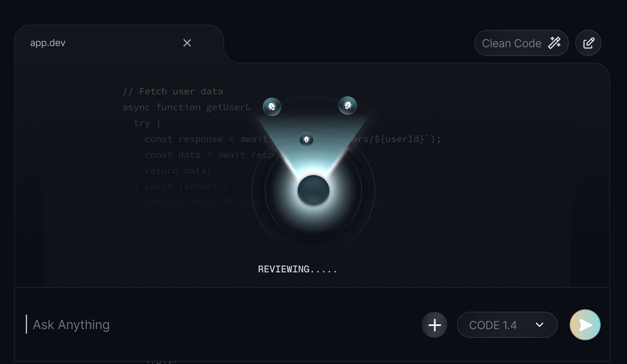Screen dimensions: 627x364
Task: Open the edit pencil icon button
Action: (588, 43)
